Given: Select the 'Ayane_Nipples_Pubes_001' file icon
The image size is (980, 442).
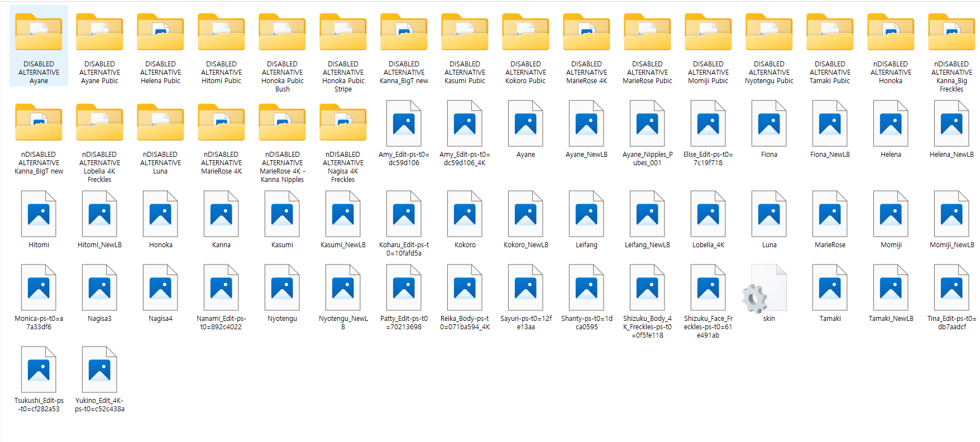Looking at the screenshot, I should [647, 123].
